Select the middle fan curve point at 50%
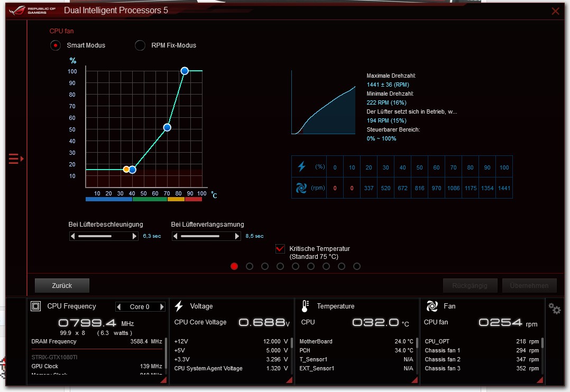570x392 pixels. (x=167, y=127)
